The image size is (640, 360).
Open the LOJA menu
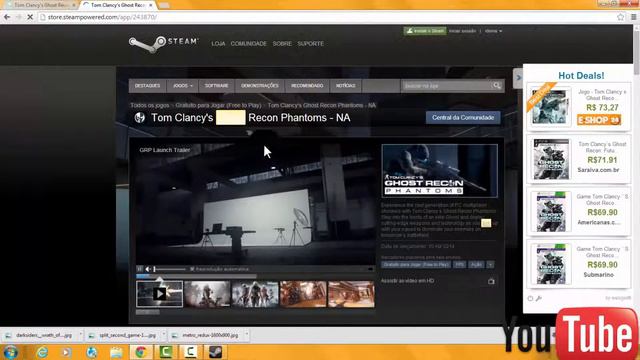[x=218, y=43]
